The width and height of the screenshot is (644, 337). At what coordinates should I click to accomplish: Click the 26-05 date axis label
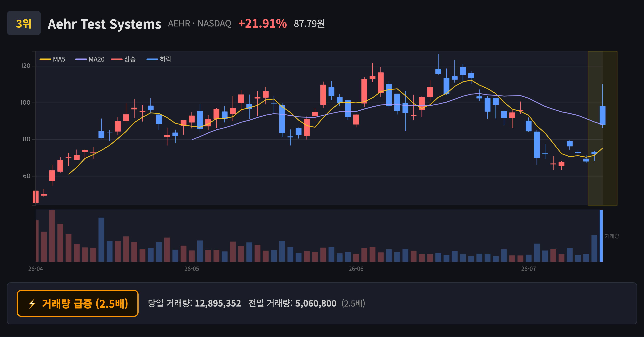192,269
